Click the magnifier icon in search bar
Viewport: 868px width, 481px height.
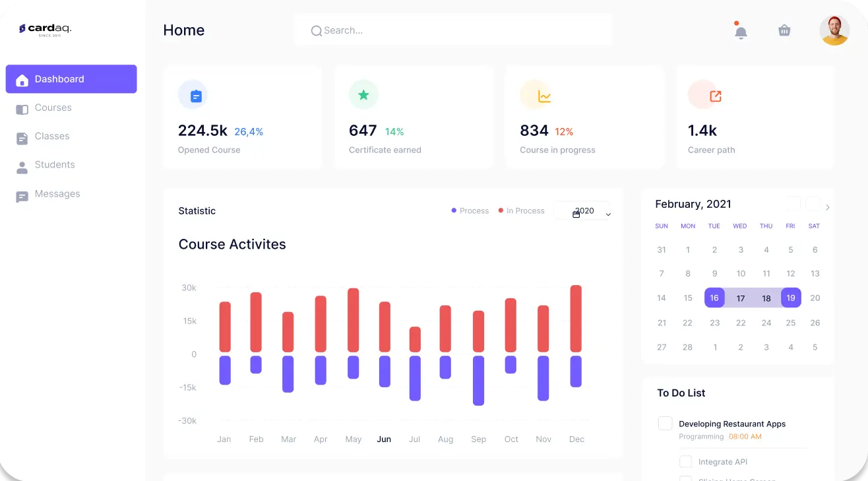click(317, 30)
